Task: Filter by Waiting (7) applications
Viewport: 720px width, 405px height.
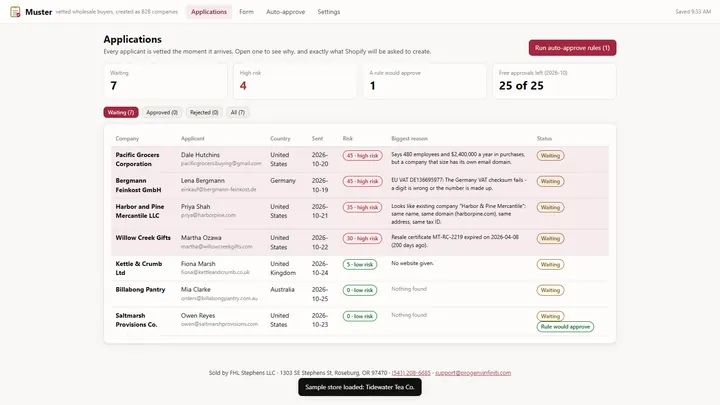Action: tap(121, 112)
